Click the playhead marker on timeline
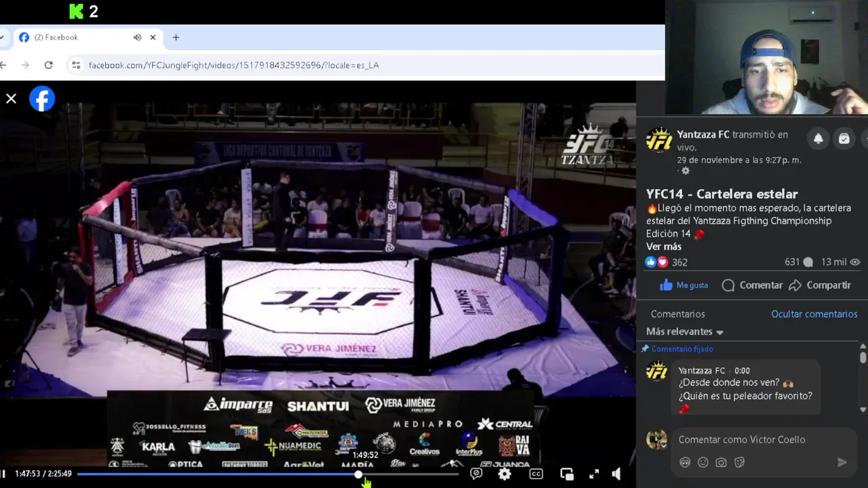Image resolution: width=868 pixels, height=488 pixels. pyautogui.click(x=359, y=474)
